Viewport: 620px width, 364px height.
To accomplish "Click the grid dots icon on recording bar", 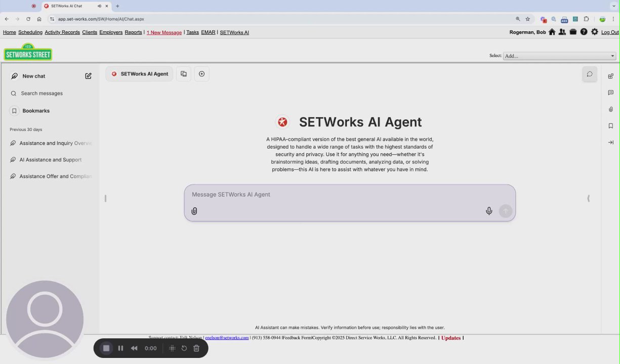I will click(172, 348).
